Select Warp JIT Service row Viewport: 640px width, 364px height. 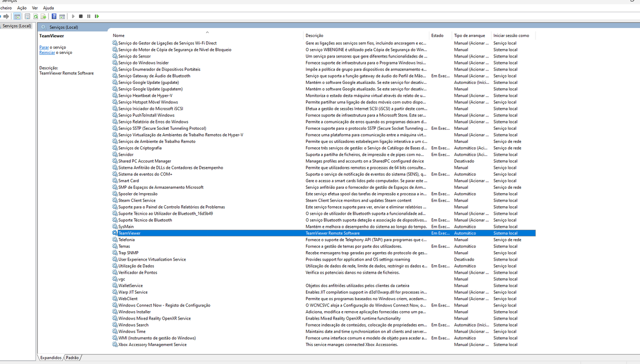tap(323, 292)
